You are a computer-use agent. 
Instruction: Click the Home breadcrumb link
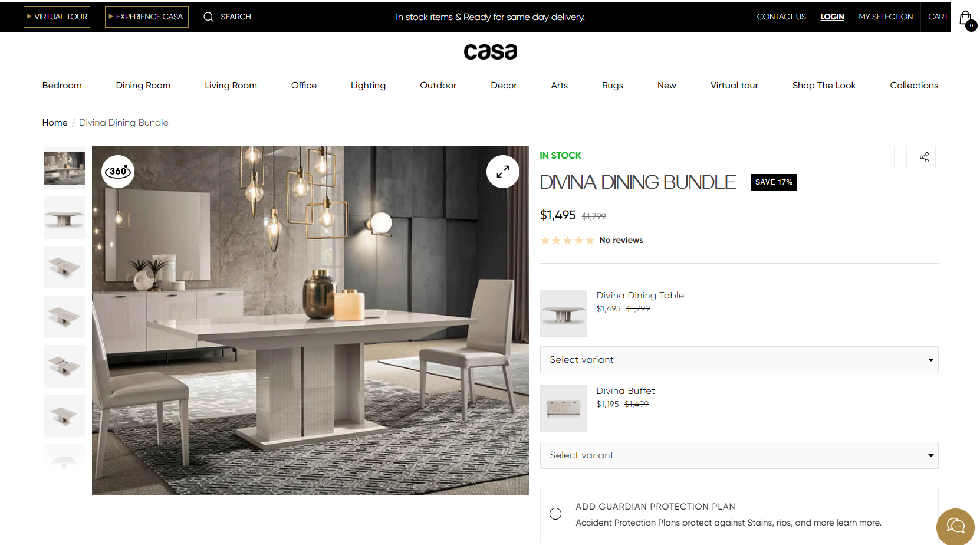(x=55, y=123)
